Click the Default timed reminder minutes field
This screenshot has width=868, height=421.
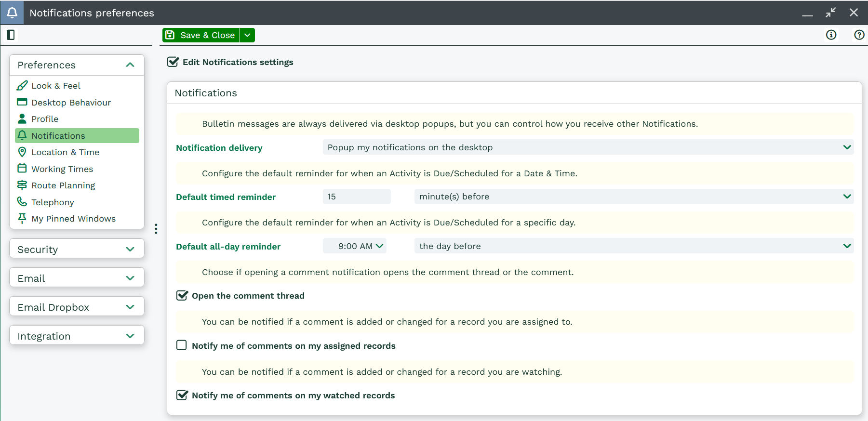click(357, 197)
